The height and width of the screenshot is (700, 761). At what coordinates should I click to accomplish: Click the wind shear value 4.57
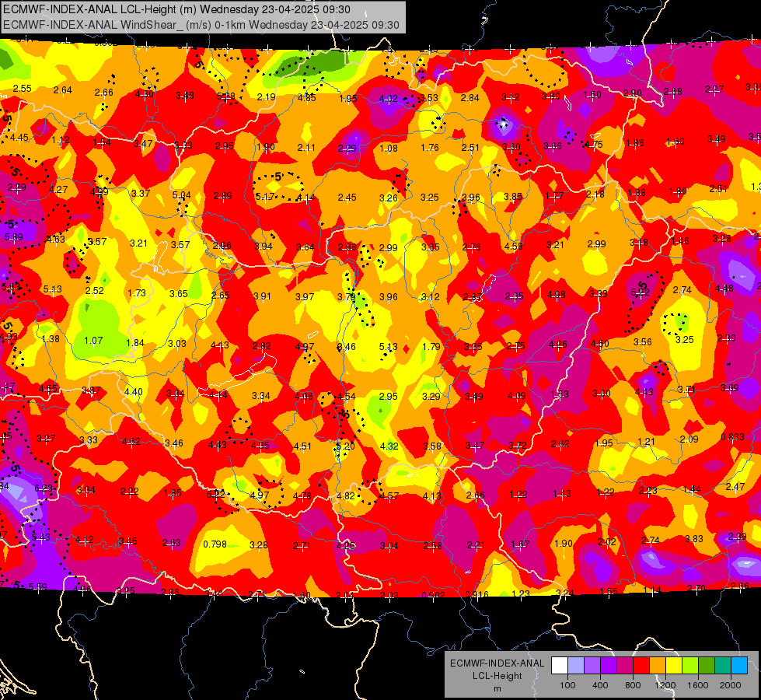[x=389, y=495]
